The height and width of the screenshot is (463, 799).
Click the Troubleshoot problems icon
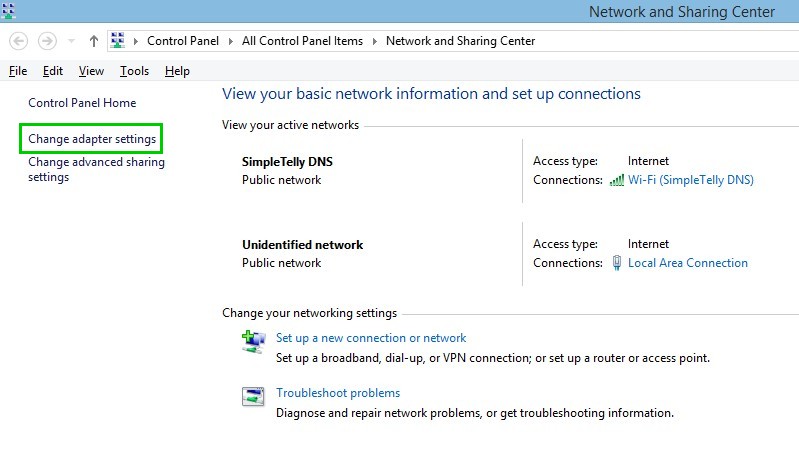253,396
